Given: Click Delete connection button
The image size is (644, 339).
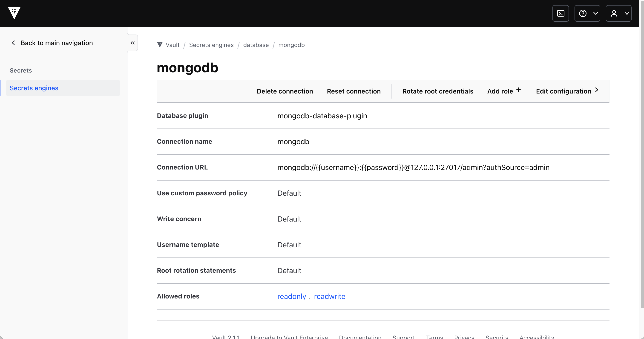Looking at the screenshot, I should pos(285,91).
